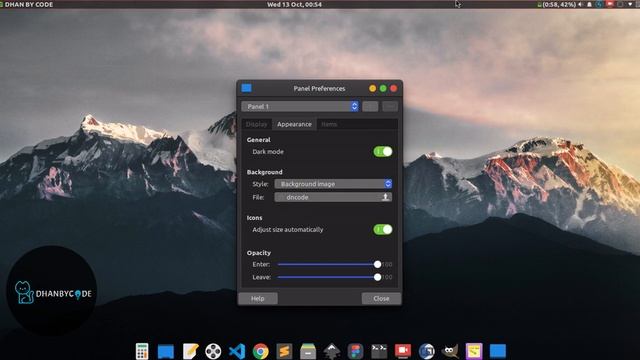Open the blue globe app icon in dock

coord(427,351)
